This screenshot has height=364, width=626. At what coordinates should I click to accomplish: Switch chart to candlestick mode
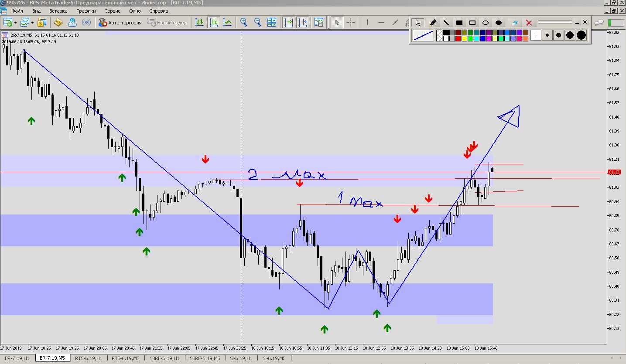(213, 22)
